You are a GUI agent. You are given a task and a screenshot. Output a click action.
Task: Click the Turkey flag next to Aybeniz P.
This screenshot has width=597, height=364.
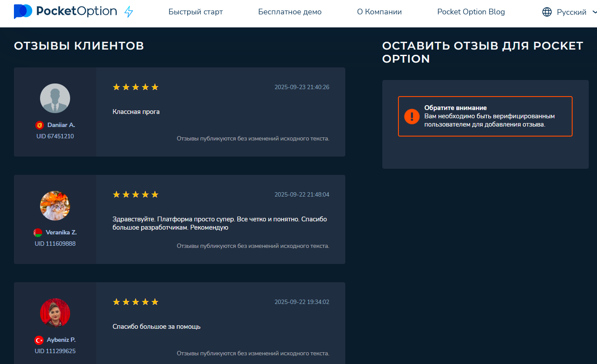click(39, 340)
